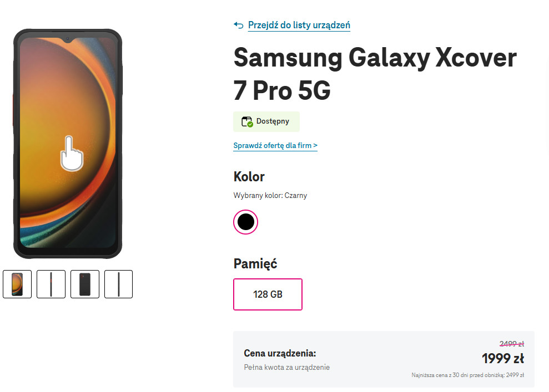Click the Cena urządzenia label
The width and height of the screenshot is (549, 392).
tap(280, 353)
